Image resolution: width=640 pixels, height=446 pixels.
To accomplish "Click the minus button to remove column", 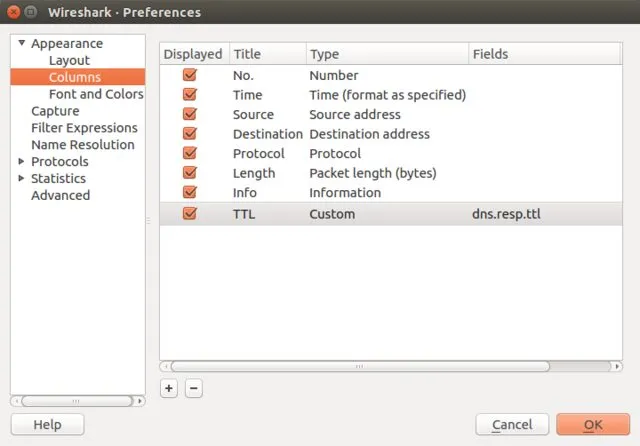I will point(194,388).
